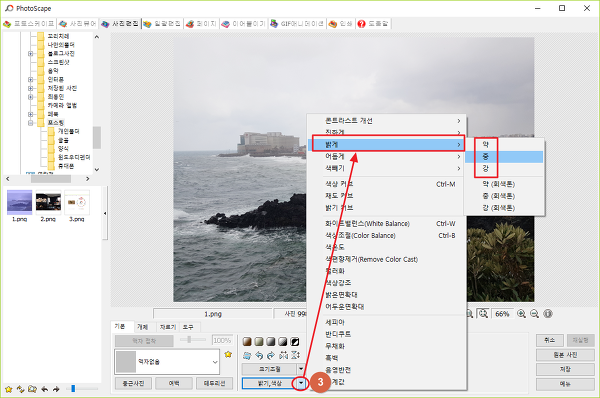Select the 휴대폰 subfolder
Image resolution: width=600 pixels, height=398 pixels.
click(66, 166)
